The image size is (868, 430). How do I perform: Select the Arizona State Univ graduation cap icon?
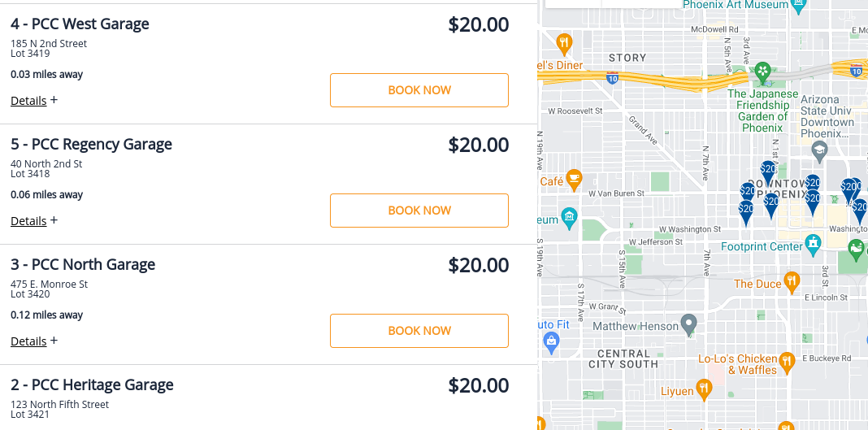(820, 150)
